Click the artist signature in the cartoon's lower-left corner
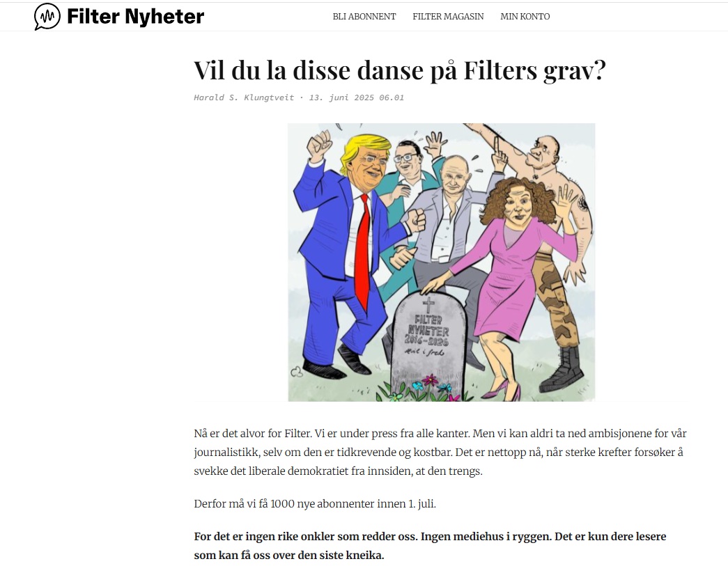728x566 pixels. 296,372
